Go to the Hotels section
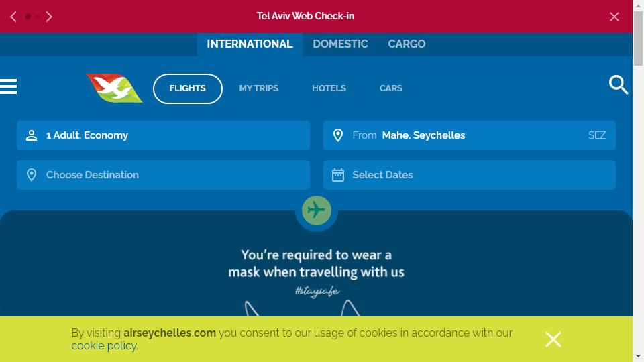The image size is (644, 362). [x=329, y=88]
